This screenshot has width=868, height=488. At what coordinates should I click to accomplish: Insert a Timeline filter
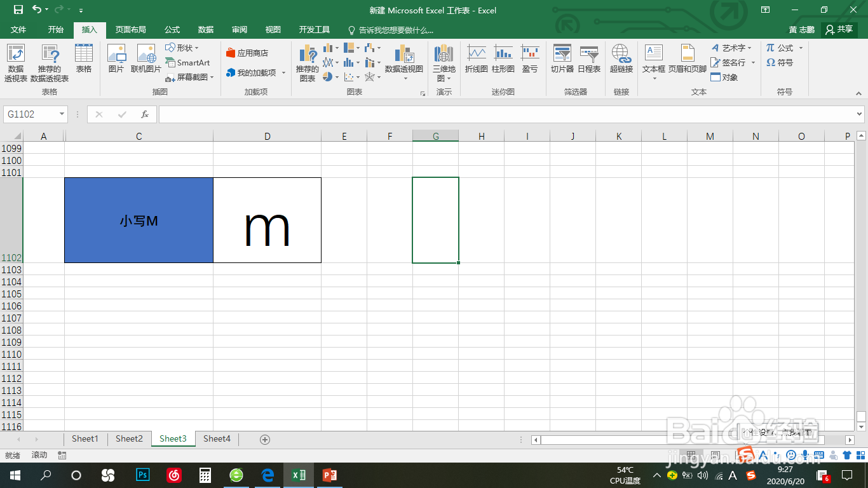pyautogui.click(x=589, y=58)
